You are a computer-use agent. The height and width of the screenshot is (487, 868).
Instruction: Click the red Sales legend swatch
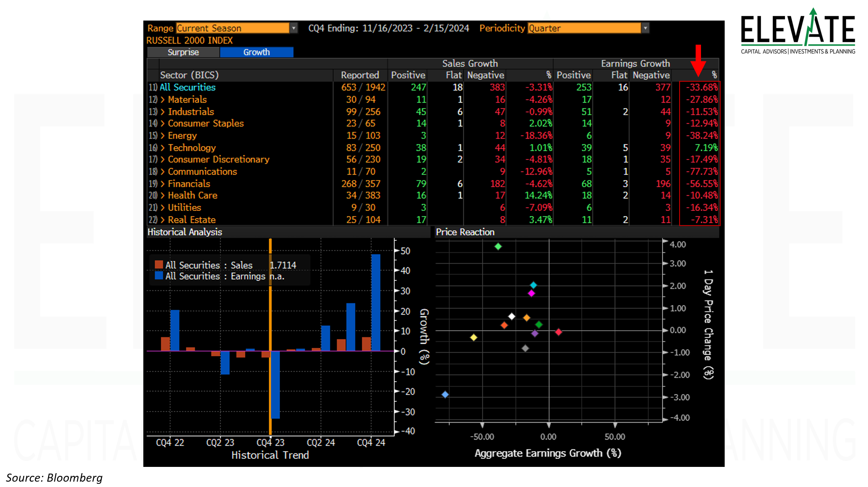pyautogui.click(x=159, y=264)
